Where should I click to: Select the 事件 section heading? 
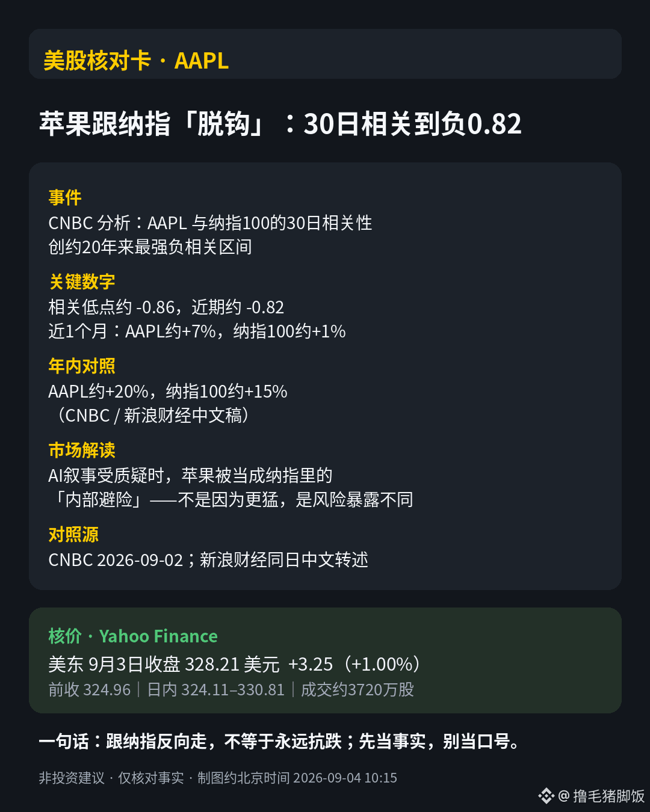coord(65,197)
